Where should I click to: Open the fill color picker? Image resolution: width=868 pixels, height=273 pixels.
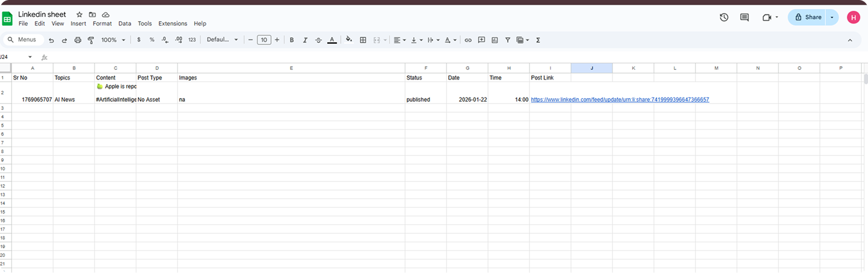pos(349,40)
